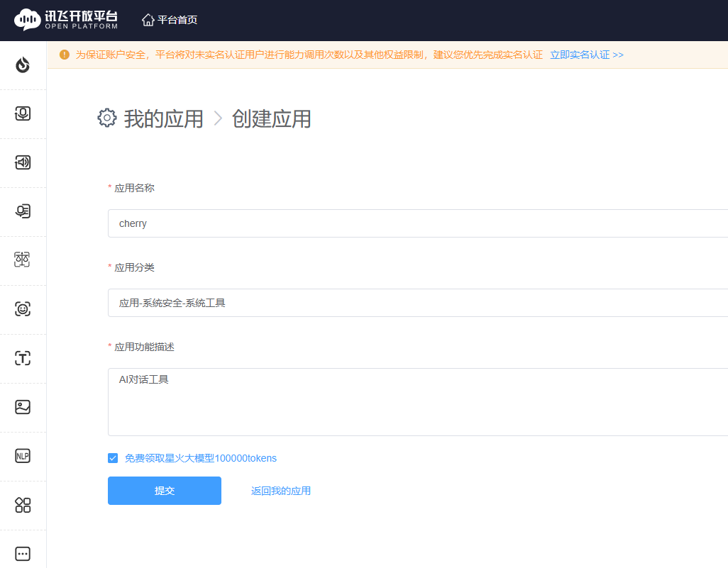728x568 pixels.
Task: Click the 应用名称 field containing cherry
Action: tap(417, 223)
